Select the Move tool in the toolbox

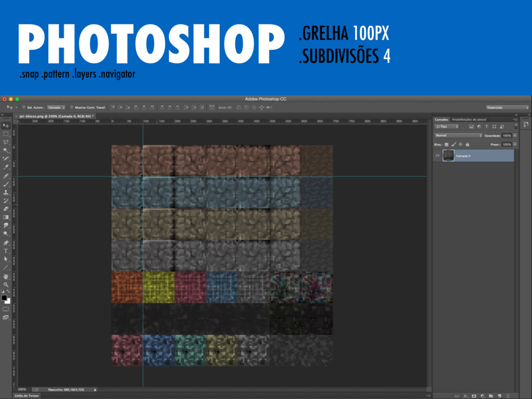pyautogui.click(x=6, y=126)
